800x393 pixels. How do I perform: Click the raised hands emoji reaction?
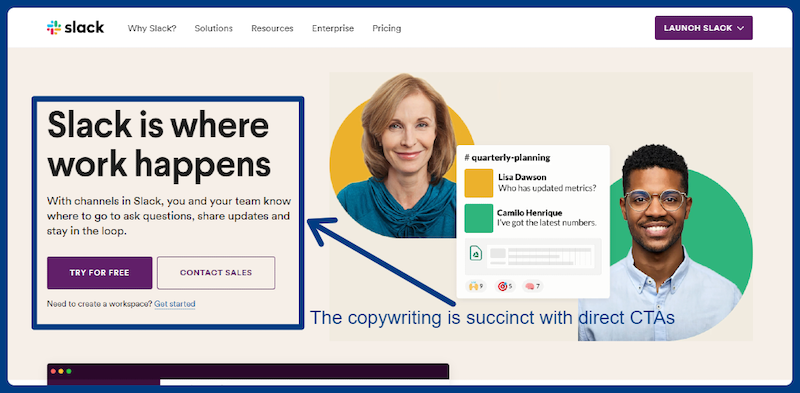[476, 286]
